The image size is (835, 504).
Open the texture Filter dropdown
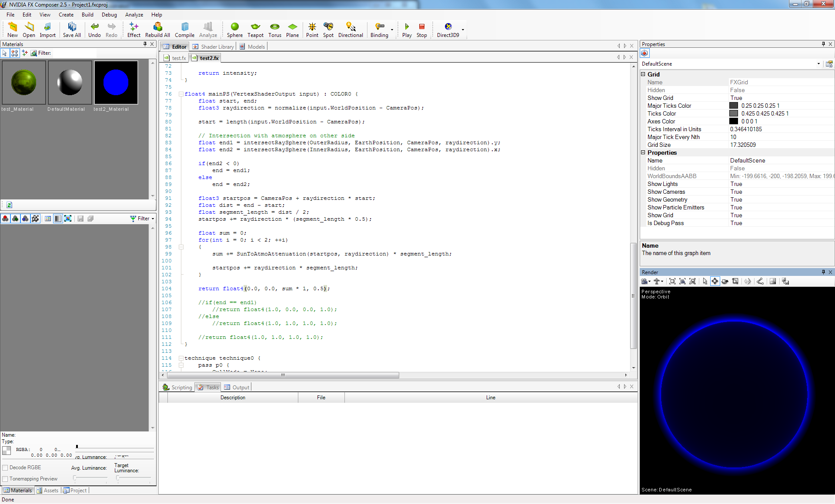coord(143,219)
